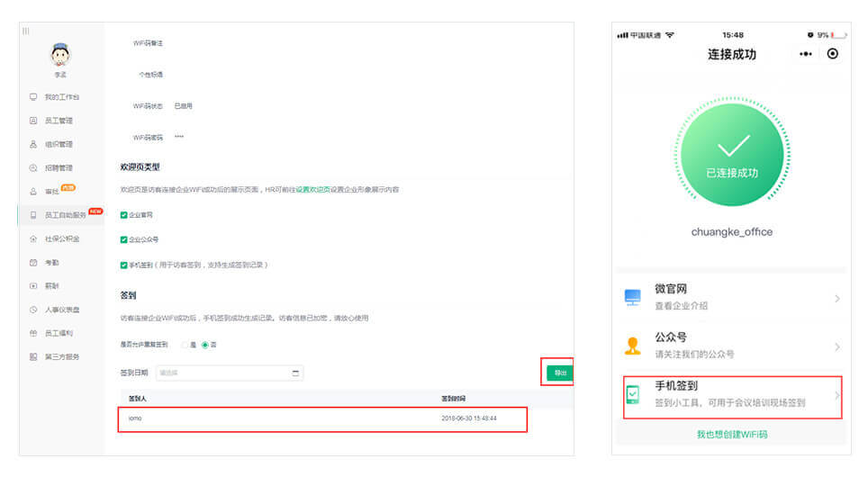Viewport: 868px width, 477px height.
Task: Tap the blue monitor icon for 微官网
Action: [633, 297]
